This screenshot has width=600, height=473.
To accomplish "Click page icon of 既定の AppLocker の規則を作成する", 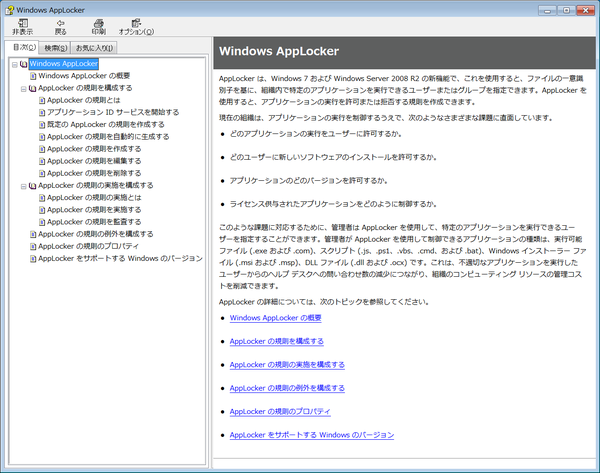I will click(x=42, y=125).
